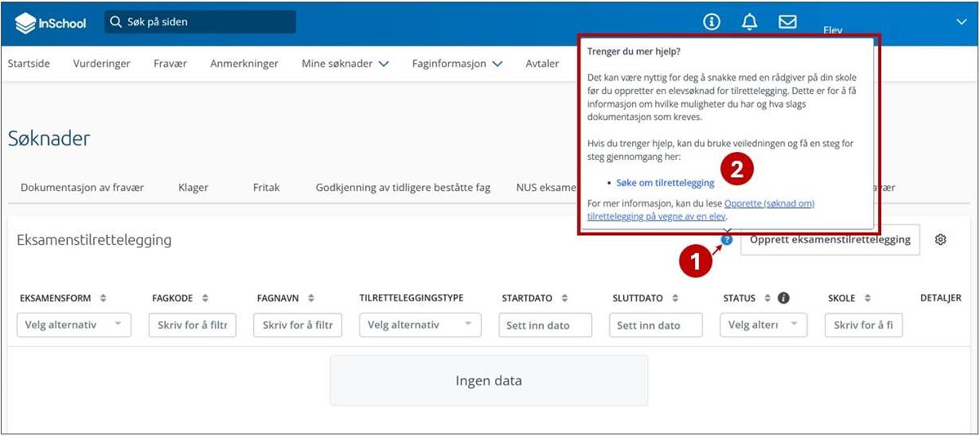Open the information icon in header

(x=711, y=22)
